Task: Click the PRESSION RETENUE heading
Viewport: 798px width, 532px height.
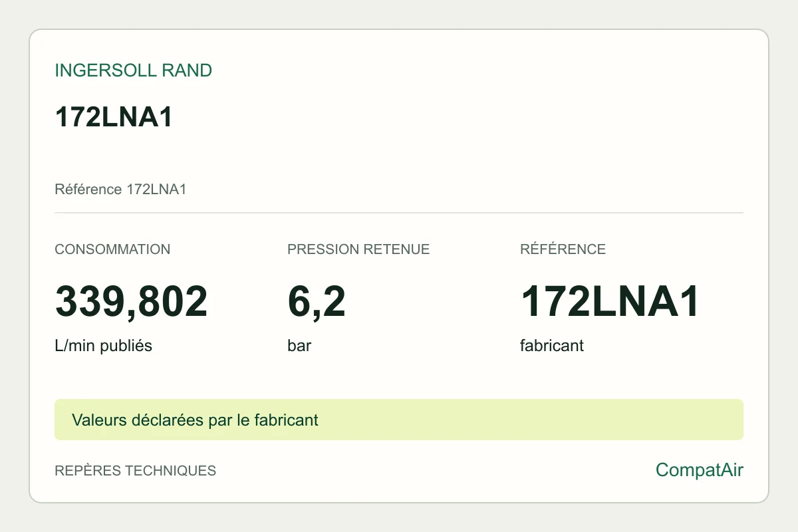Action: 358,249
